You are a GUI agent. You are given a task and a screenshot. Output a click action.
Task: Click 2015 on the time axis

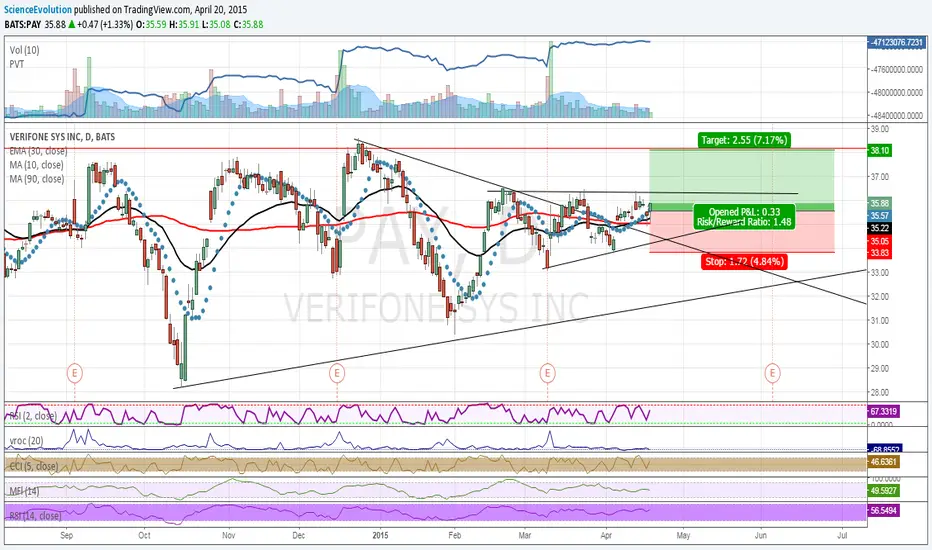pos(380,535)
